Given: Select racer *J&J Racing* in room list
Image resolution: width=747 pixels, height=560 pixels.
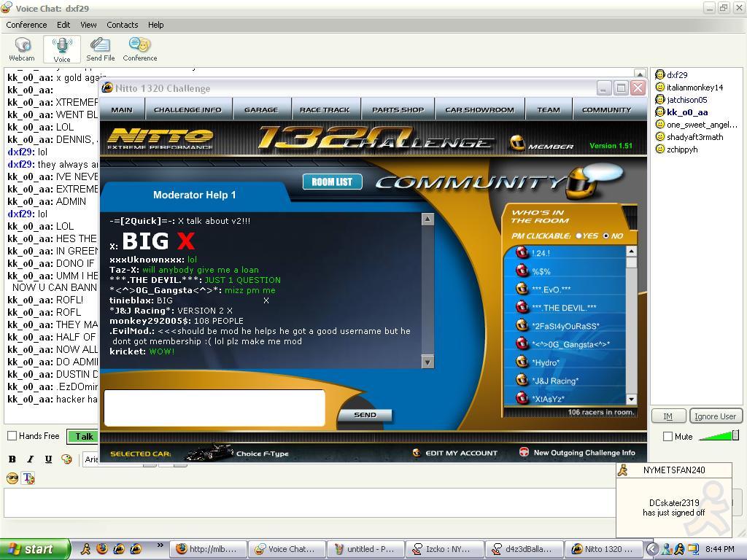Looking at the screenshot, I should [555, 381].
